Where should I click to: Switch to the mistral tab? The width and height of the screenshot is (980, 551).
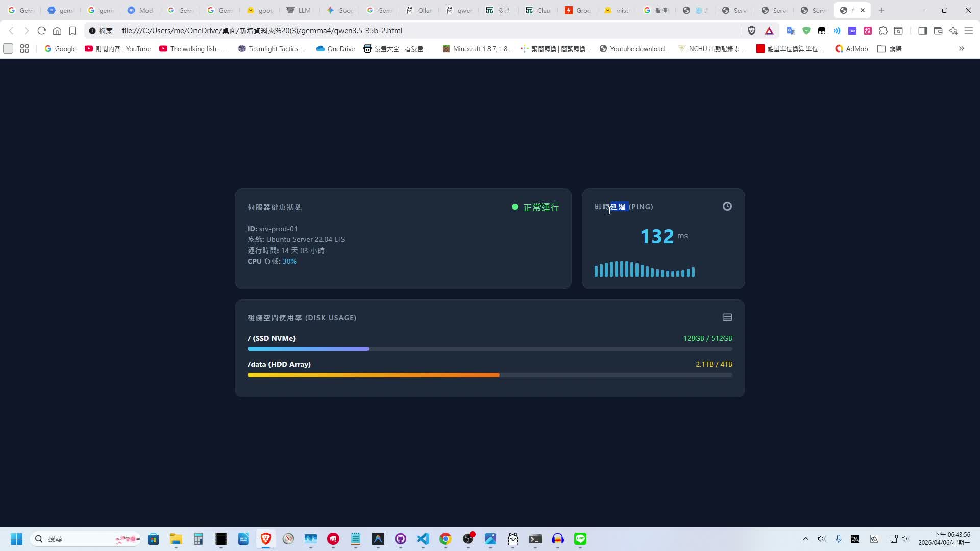(617, 10)
